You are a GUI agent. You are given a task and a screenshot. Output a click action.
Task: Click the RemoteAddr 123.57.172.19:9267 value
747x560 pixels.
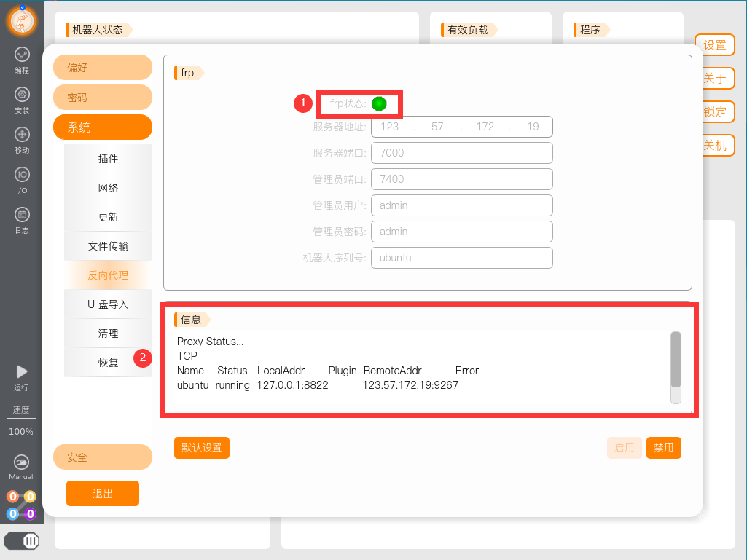tap(410, 385)
